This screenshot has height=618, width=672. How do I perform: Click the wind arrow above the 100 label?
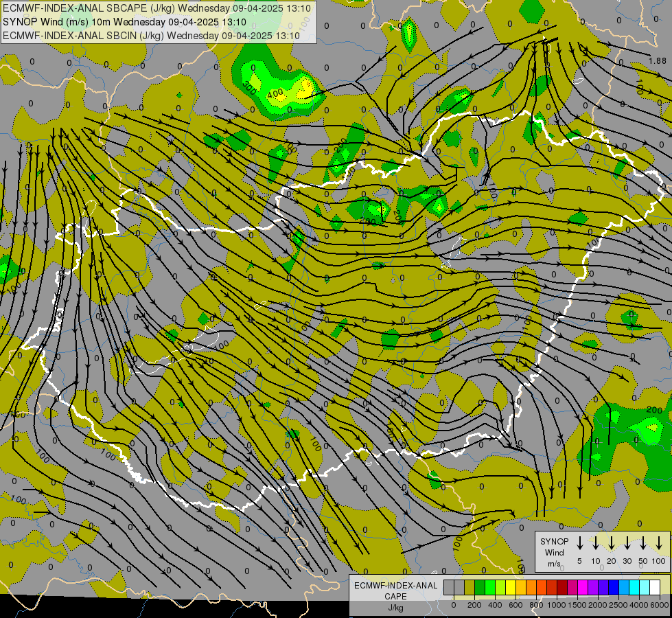coord(659,543)
